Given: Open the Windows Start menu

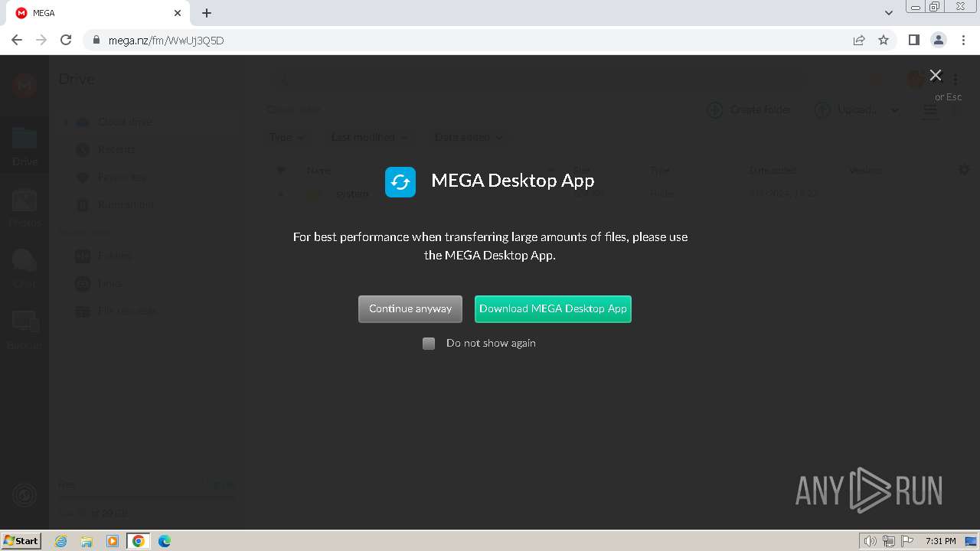Looking at the screenshot, I should pyautogui.click(x=21, y=540).
